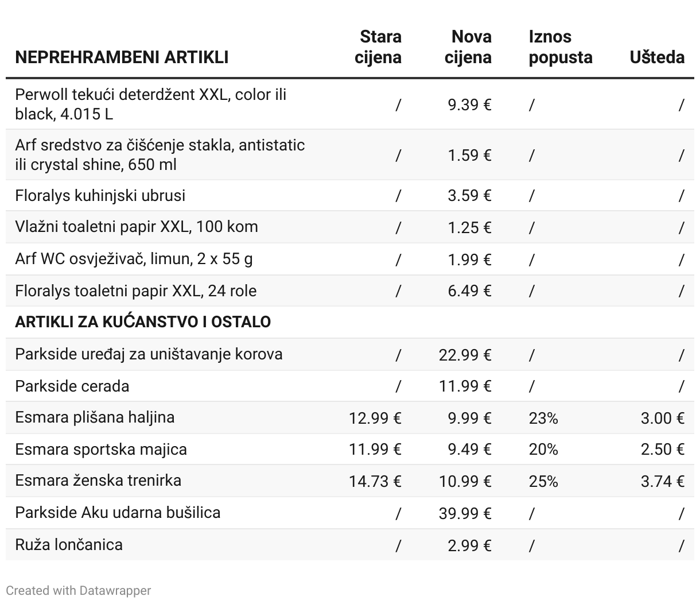The width and height of the screenshot is (700, 604).
Task: Select the Parkside Aku udarna bušilica row
Action: click(350, 513)
